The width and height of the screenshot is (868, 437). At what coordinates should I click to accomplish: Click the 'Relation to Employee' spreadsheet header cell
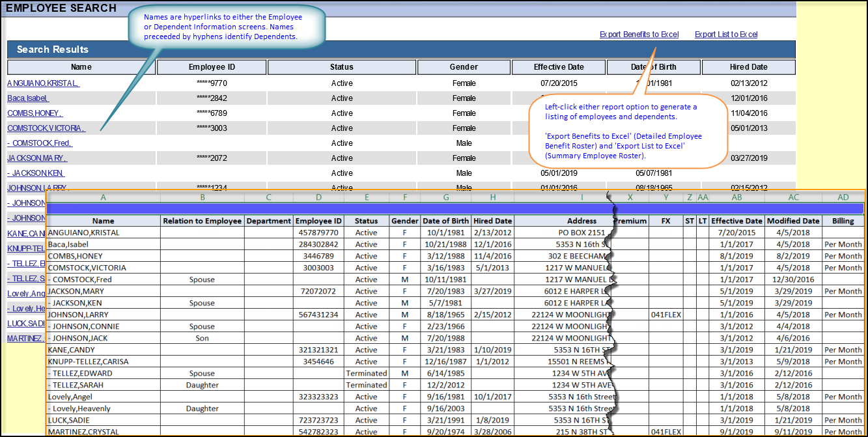203,221
